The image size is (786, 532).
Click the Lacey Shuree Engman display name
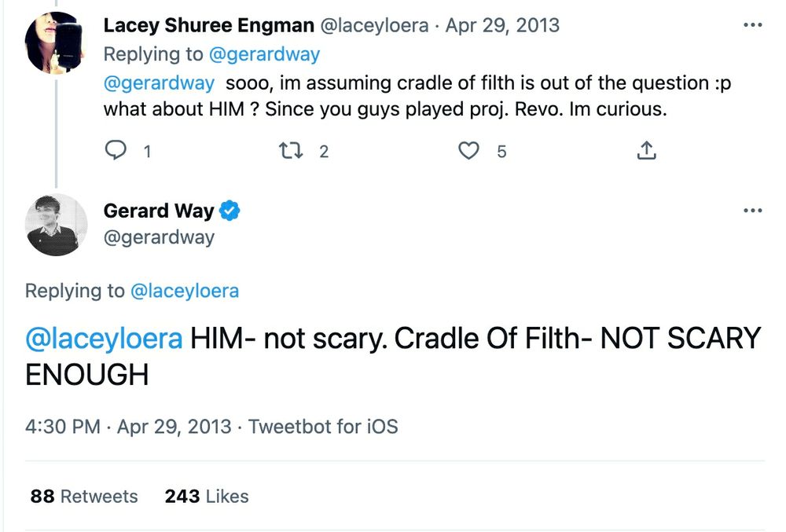tap(208, 25)
